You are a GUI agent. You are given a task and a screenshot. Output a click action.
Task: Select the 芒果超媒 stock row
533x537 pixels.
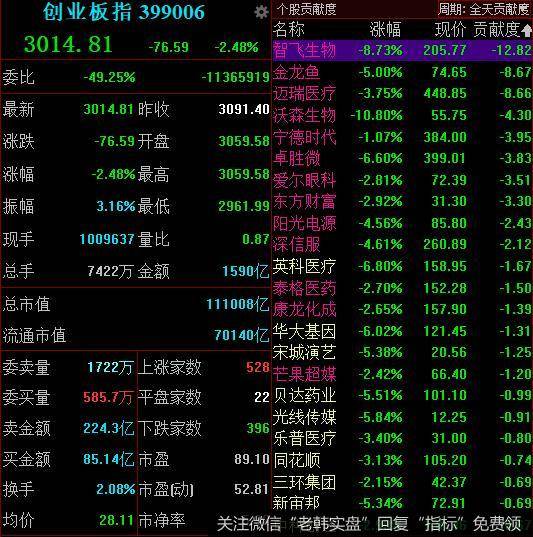click(x=402, y=374)
